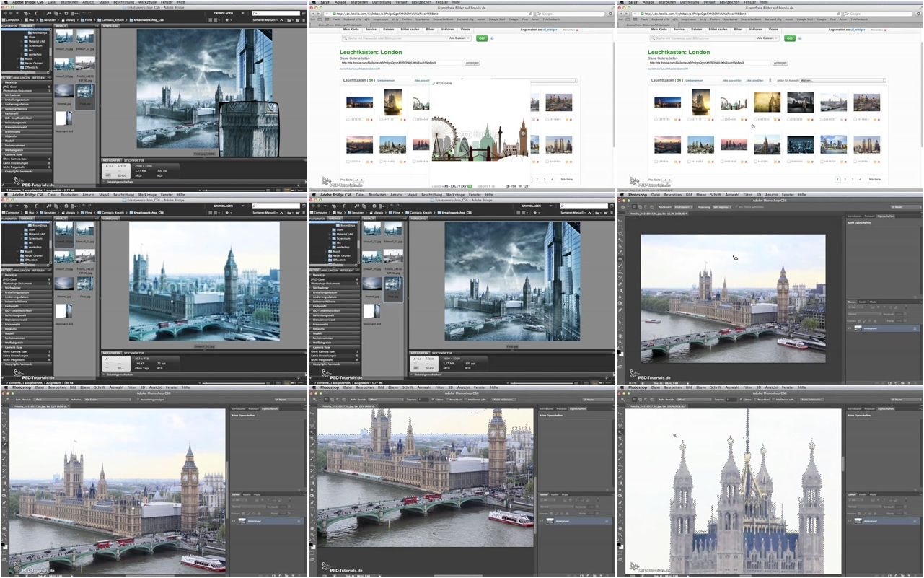Image resolution: width=924 pixels, height=578 pixels.
Task: Select Eraser tool in middle-right Photoshop window
Action: [x=620, y=284]
